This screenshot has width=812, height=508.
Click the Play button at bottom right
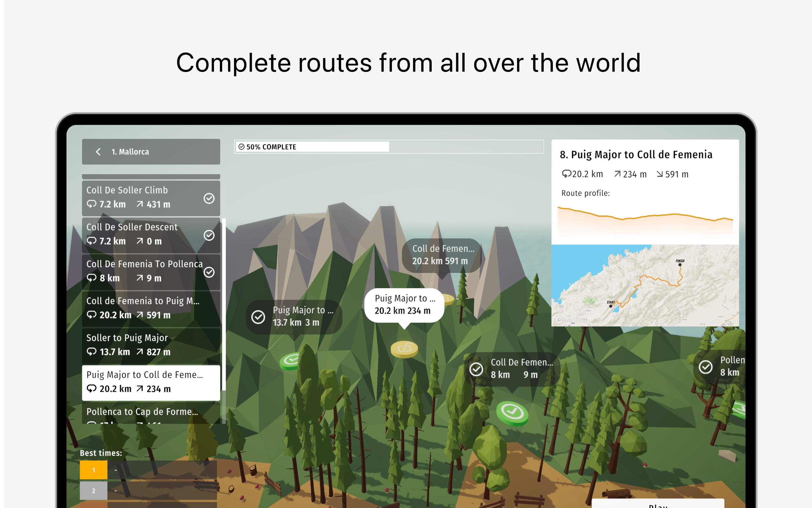click(x=658, y=503)
